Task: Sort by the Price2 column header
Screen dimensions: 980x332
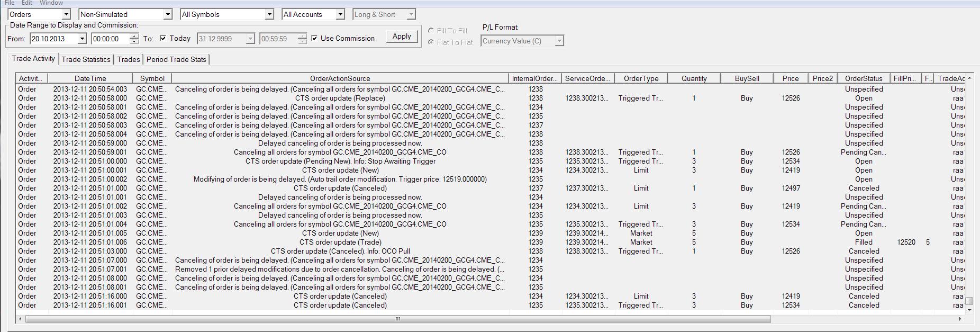Action: pyautogui.click(x=822, y=78)
